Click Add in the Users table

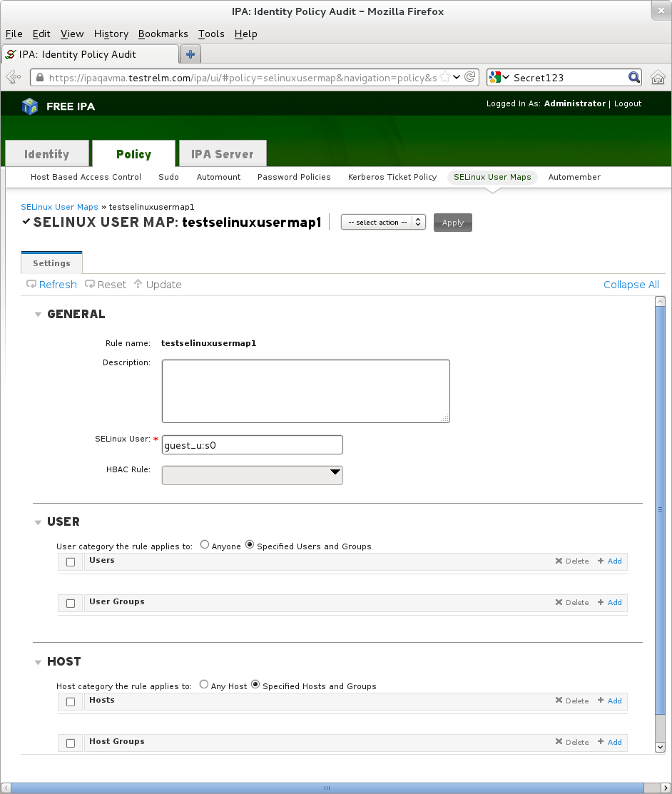(x=610, y=561)
